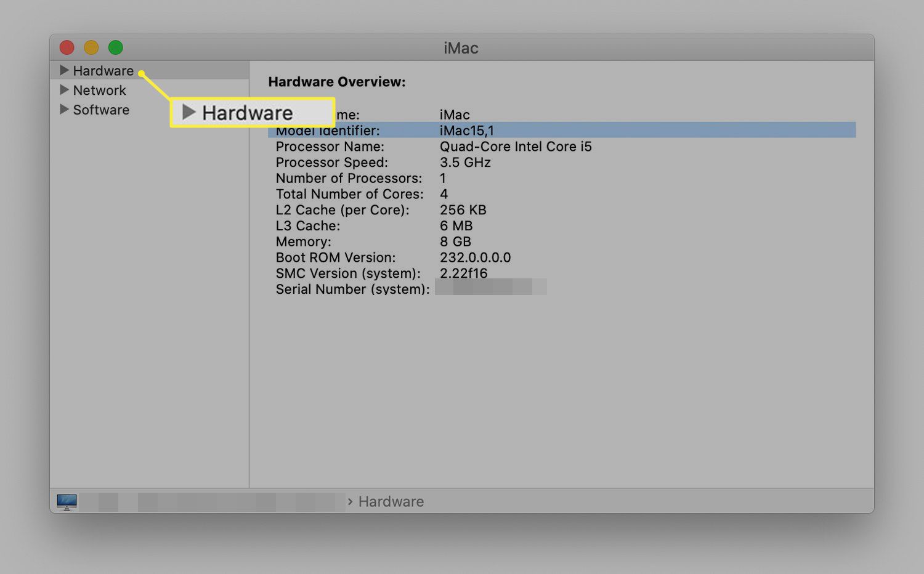Click Hardware in the bottom path bar
Viewport: 924px width, 574px height.
tap(391, 502)
